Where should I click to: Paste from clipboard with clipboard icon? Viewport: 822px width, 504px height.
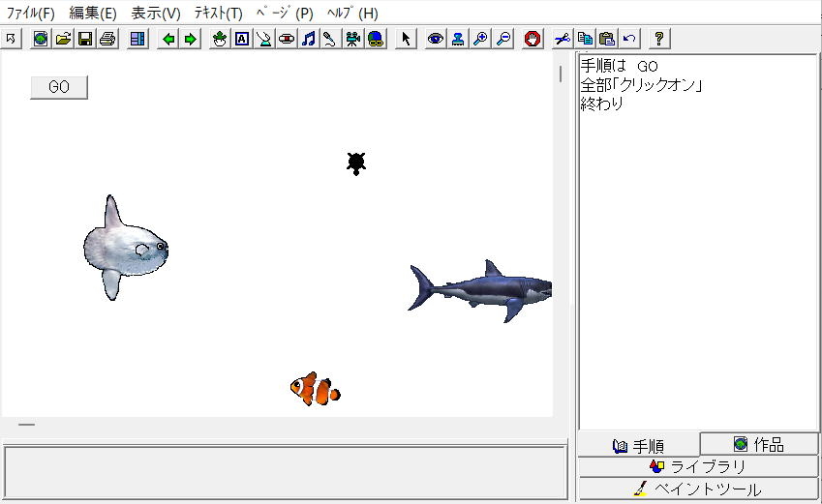click(607, 39)
